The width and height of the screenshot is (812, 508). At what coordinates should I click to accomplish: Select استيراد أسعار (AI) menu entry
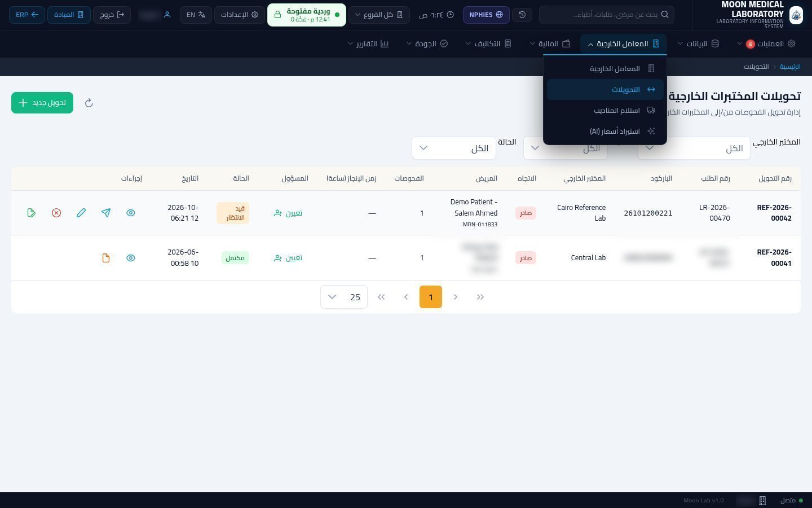point(606,132)
